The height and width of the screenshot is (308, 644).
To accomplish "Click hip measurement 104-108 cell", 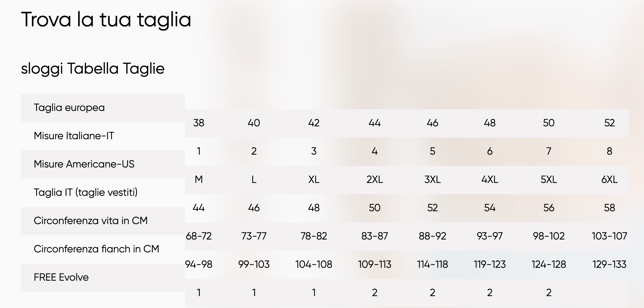I will pos(314,265).
